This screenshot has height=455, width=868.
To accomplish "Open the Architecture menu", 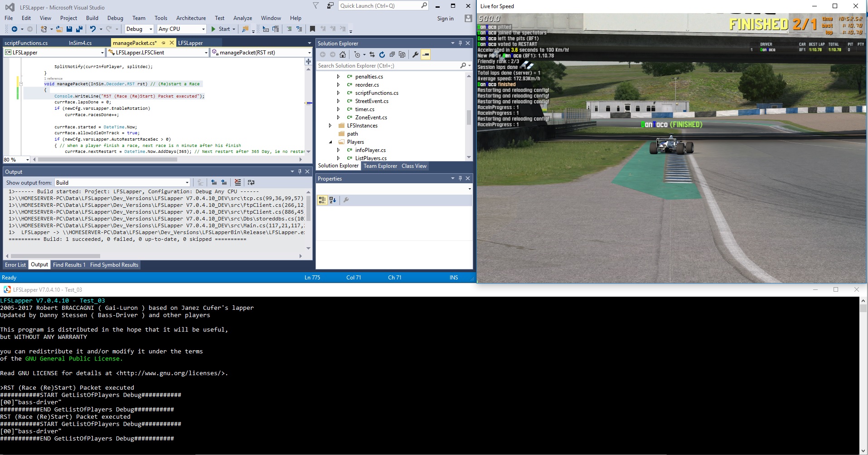I will [191, 18].
